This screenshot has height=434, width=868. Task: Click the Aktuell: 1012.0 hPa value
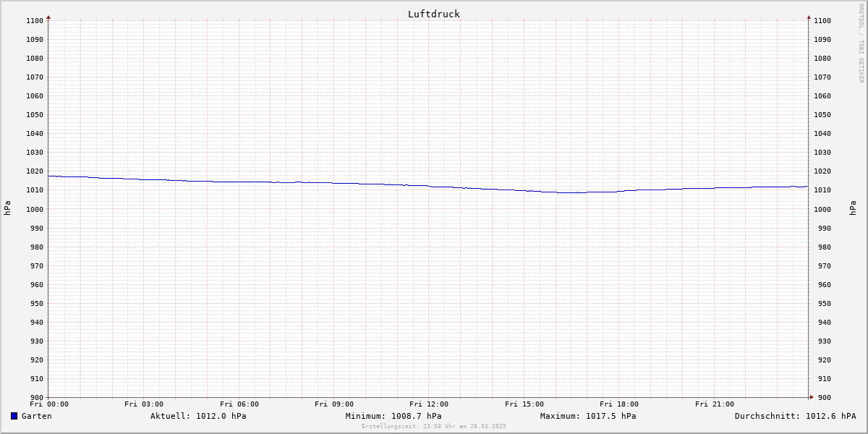(x=198, y=416)
